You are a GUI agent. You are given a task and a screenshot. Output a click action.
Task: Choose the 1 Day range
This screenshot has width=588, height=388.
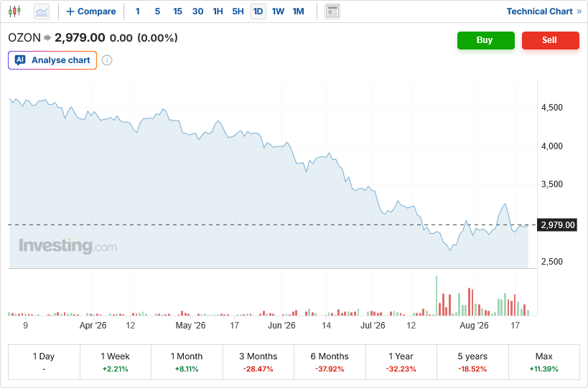pyautogui.click(x=44, y=362)
